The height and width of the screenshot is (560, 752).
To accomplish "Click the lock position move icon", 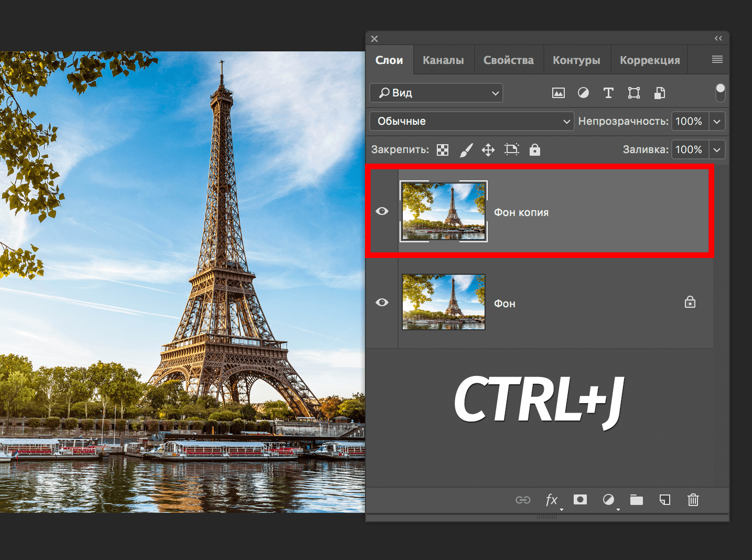I will tap(488, 150).
